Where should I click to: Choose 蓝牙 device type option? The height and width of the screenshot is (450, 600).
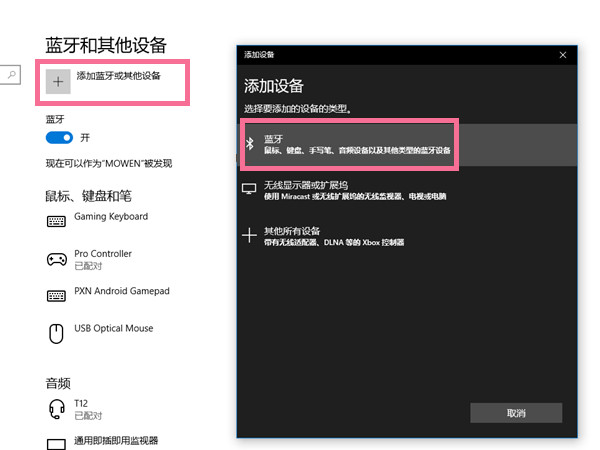[x=356, y=144]
